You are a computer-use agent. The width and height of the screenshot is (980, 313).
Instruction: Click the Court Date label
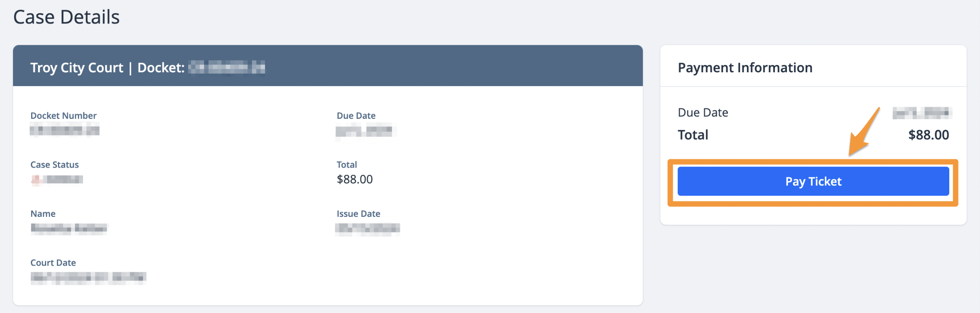[53, 263]
